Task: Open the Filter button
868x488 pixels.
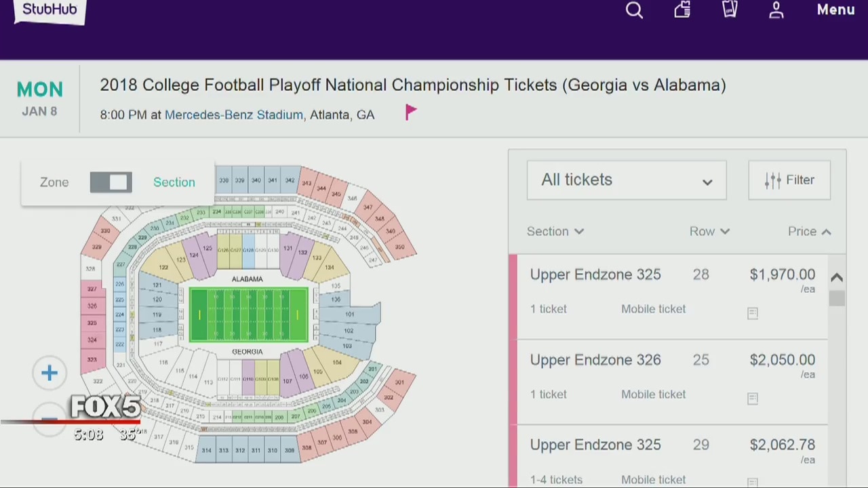Action: [x=789, y=180]
